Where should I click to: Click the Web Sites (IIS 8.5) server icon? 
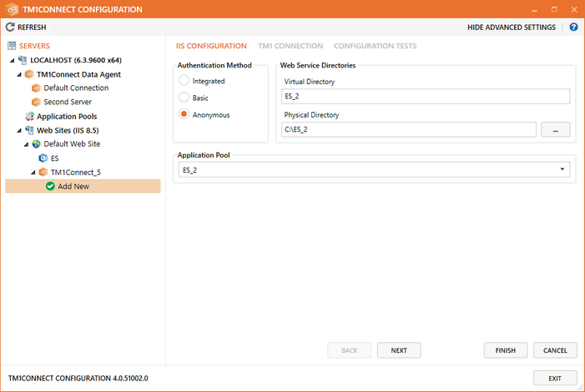[29, 130]
